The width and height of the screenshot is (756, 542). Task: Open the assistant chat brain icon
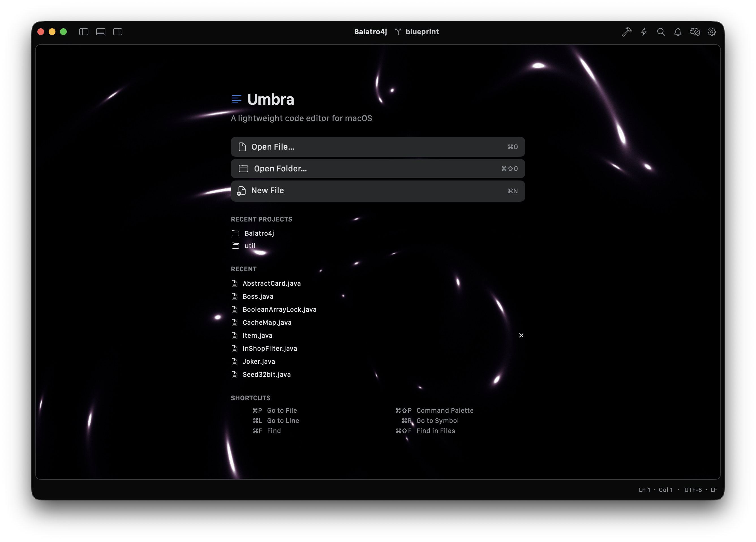(x=695, y=32)
